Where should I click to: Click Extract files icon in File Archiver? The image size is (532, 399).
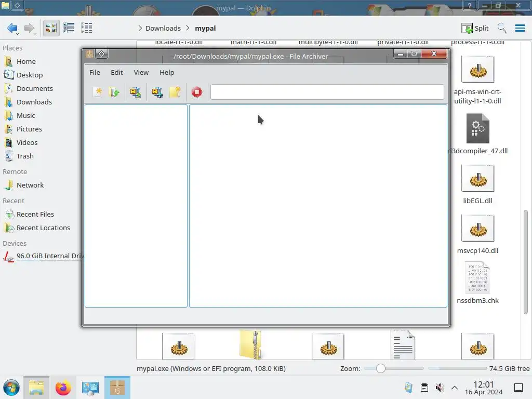pyautogui.click(x=136, y=92)
